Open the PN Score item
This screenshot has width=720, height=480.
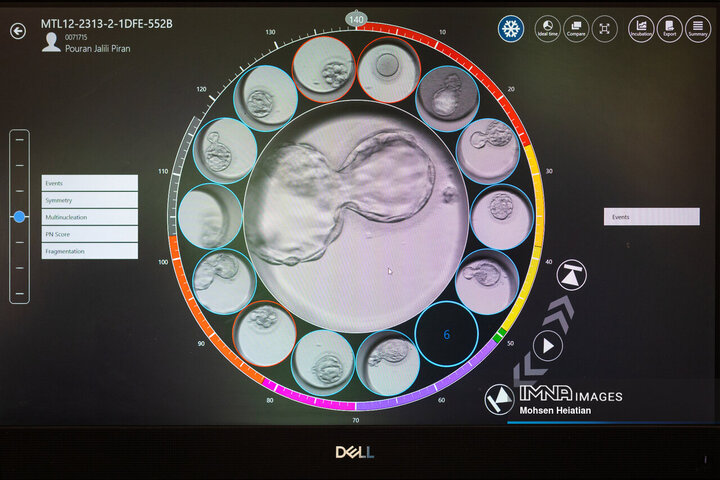pyautogui.click(x=89, y=234)
